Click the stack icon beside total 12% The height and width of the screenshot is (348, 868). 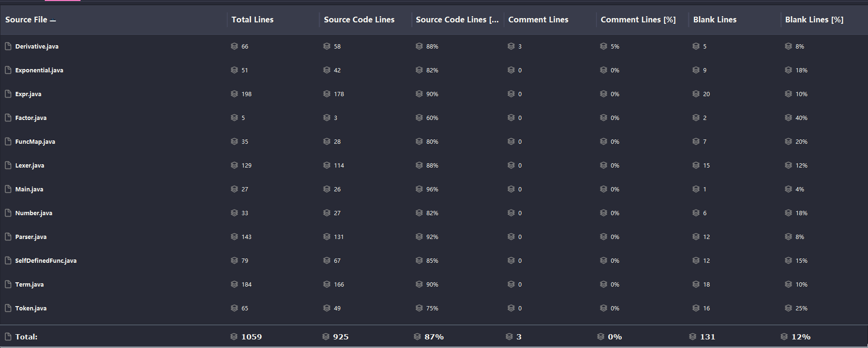(x=784, y=337)
